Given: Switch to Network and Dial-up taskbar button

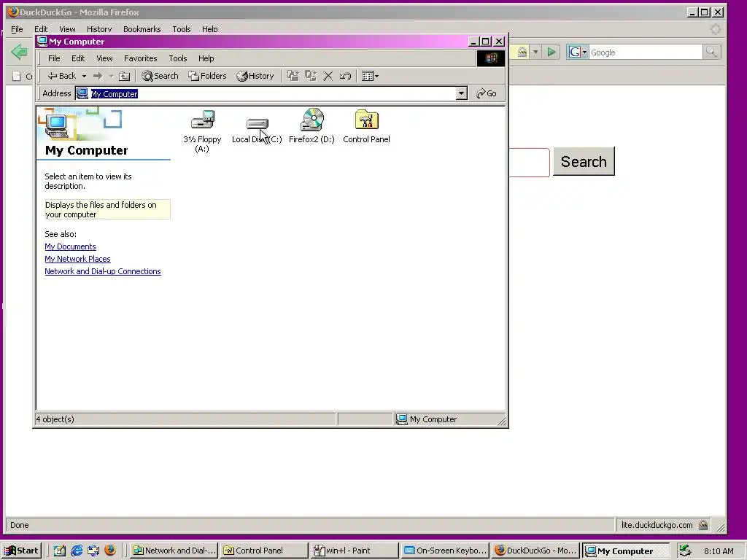Looking at the screenshot, I should (x=174, y=551).
